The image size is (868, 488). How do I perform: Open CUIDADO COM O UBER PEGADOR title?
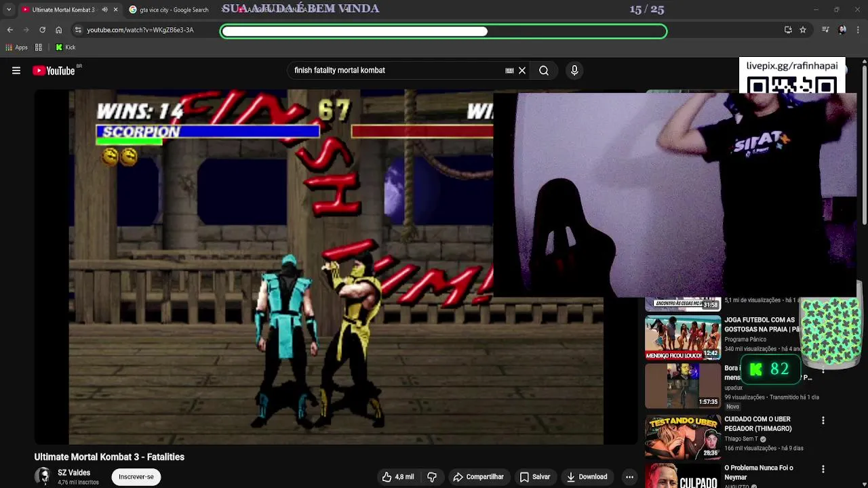(758, 424)
